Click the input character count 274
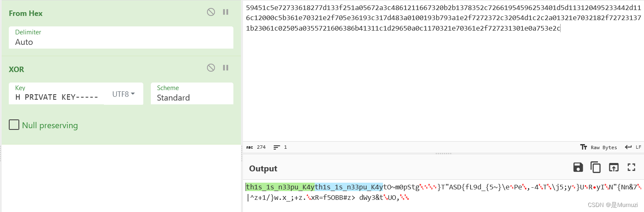The image size is (644, 212). pyautogui.click(x=256, y=147)
